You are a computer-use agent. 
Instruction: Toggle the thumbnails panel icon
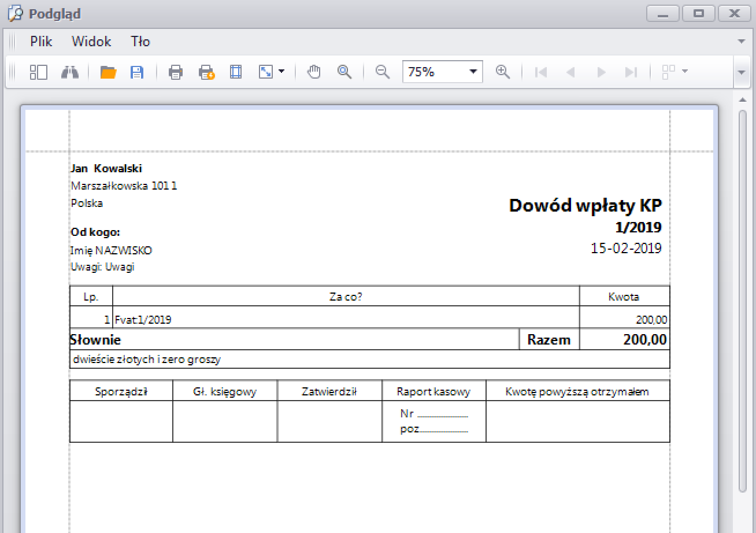[38, 72]
